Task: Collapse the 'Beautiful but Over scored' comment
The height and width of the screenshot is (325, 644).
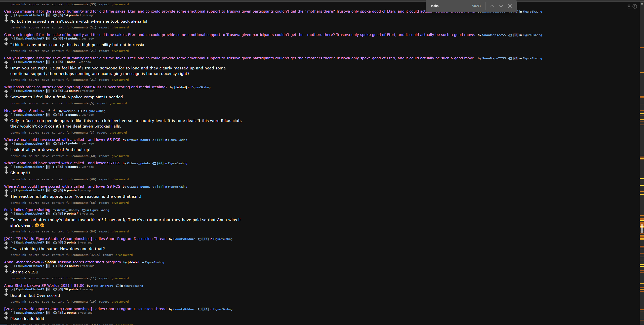Action: (x=13, y=290)
